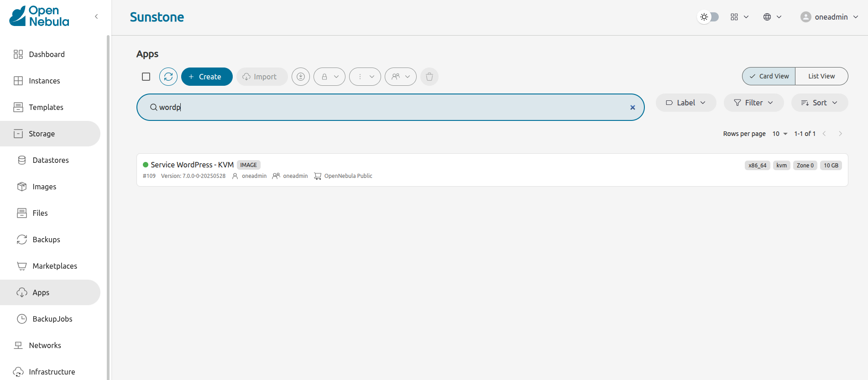Click the Create button
Image resolution: width=868 pixels, height=380 pixels.
coord(207,77)
